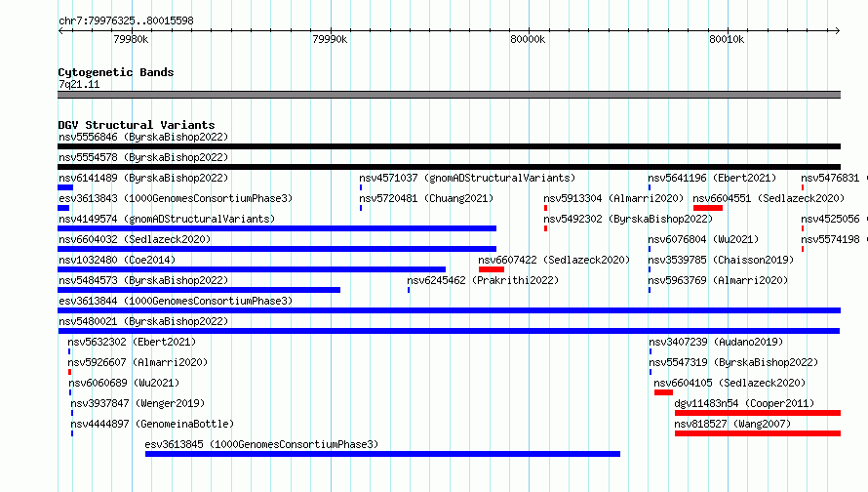Click the red bar under dgv11483n54
Image resolution: width=868 pixels, height=492 pixels.
pos(757,413)
